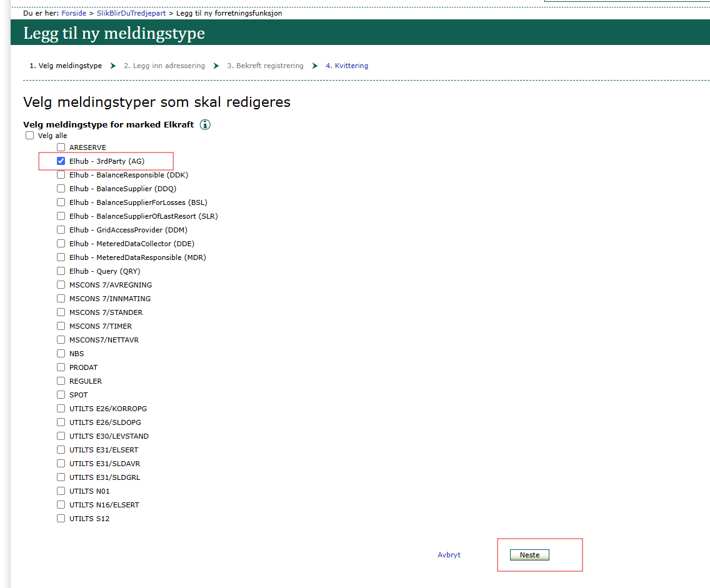The width and height of the screenshot is (710, 588).
Task: Check UTILTS E31/ELSERT checkbox
Action: [x=61, y=449]
